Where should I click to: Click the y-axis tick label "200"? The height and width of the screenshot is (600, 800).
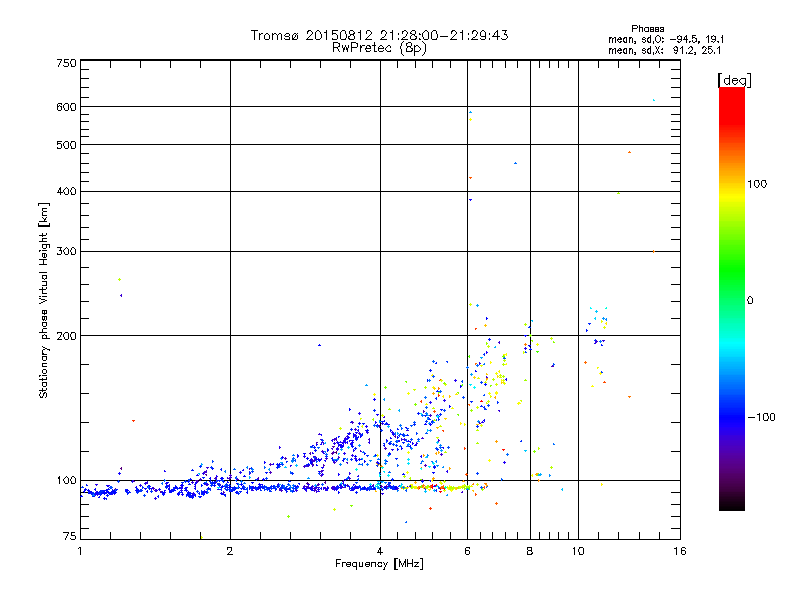click(x=66, y=336)
